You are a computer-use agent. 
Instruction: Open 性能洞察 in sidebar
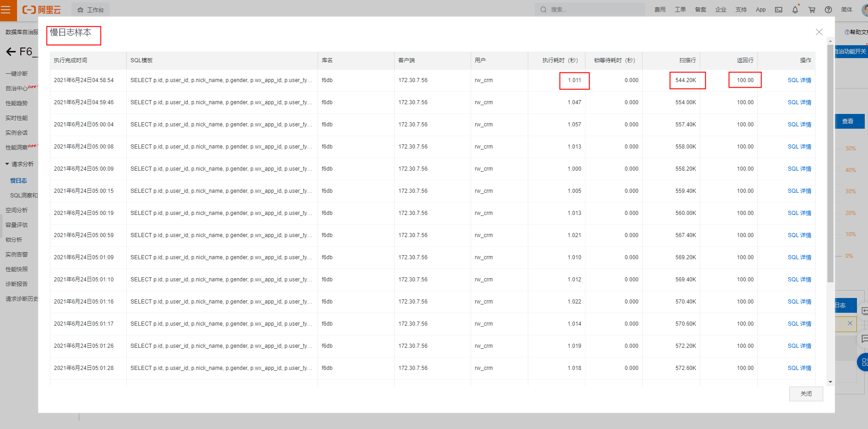17,148
